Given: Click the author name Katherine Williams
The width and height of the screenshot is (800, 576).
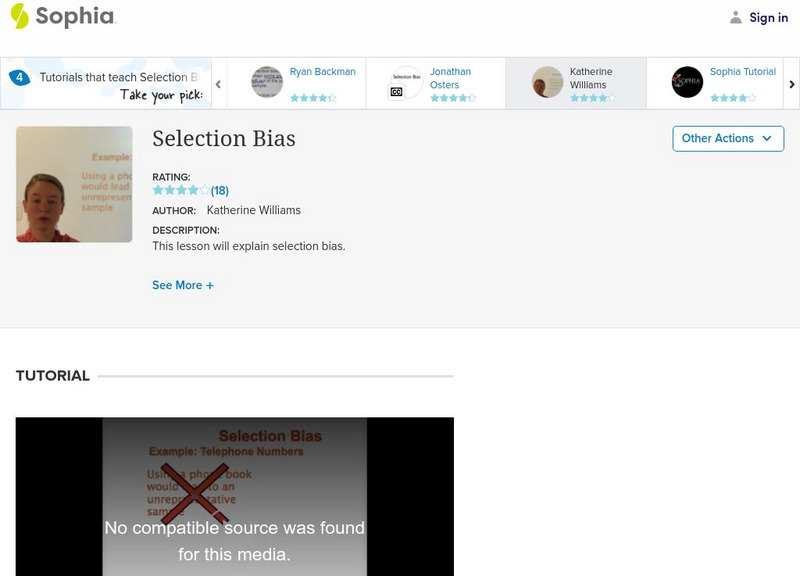Looking at the screenshot, I should pos(251,211).
